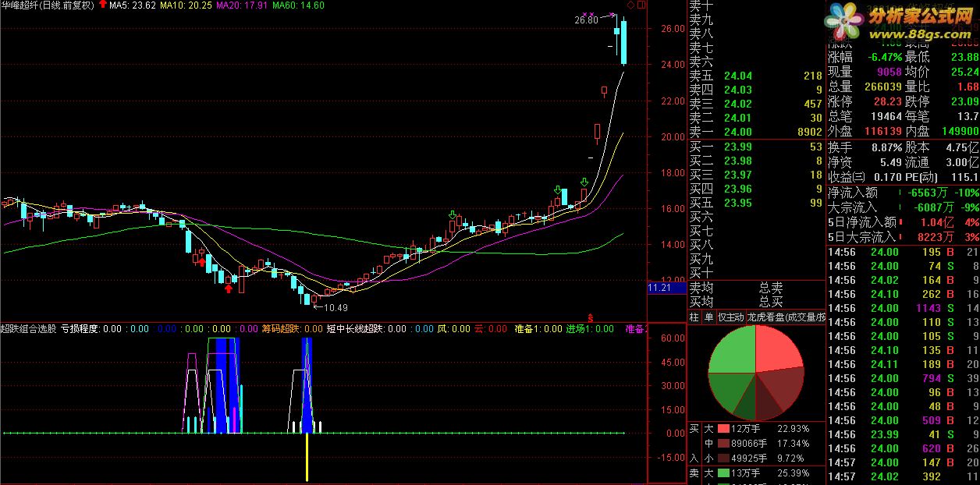Select the 单 tab
Viewport: 980px width, 485px height.
(708, 317)
